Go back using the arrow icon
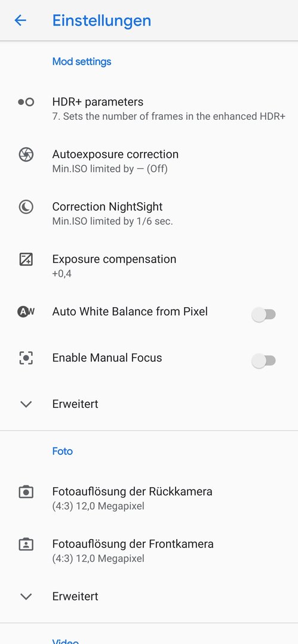The width and height of the screenshot is (298, 644). 20,20
